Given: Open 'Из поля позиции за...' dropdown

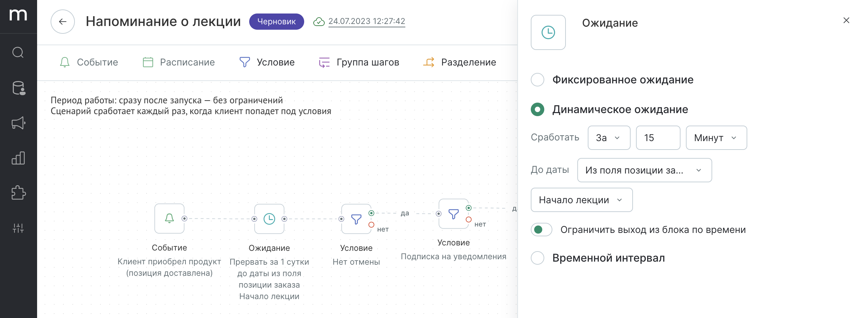Looking at the screenshot, I should [644, 170].
